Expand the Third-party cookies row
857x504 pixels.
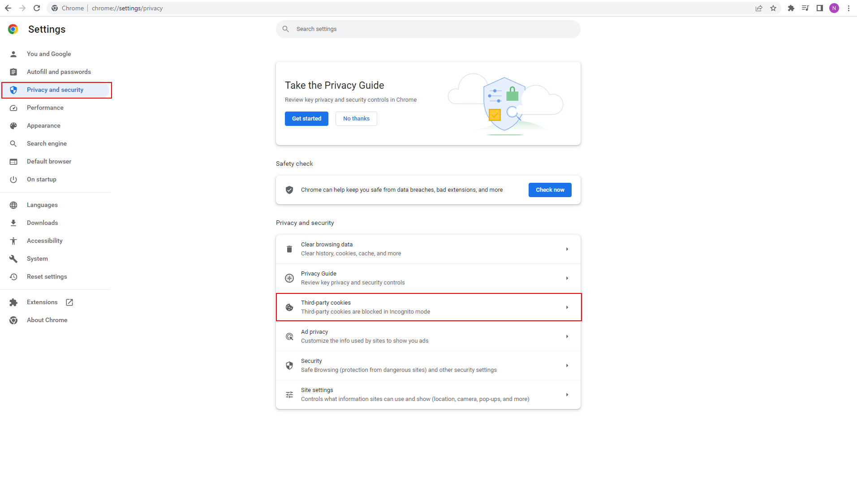(x=428, y=307)
